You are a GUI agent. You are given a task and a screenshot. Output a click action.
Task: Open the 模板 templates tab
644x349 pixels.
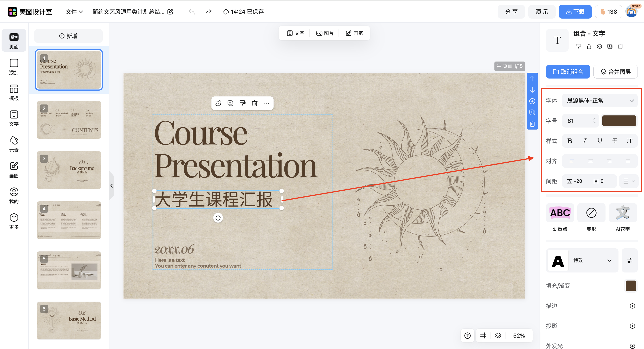(14, 92)
